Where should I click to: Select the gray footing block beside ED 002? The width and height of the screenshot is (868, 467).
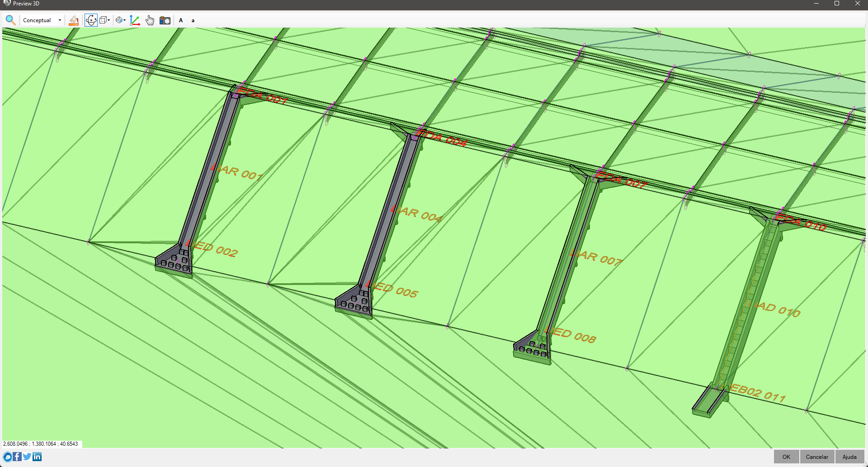[175, 260]
